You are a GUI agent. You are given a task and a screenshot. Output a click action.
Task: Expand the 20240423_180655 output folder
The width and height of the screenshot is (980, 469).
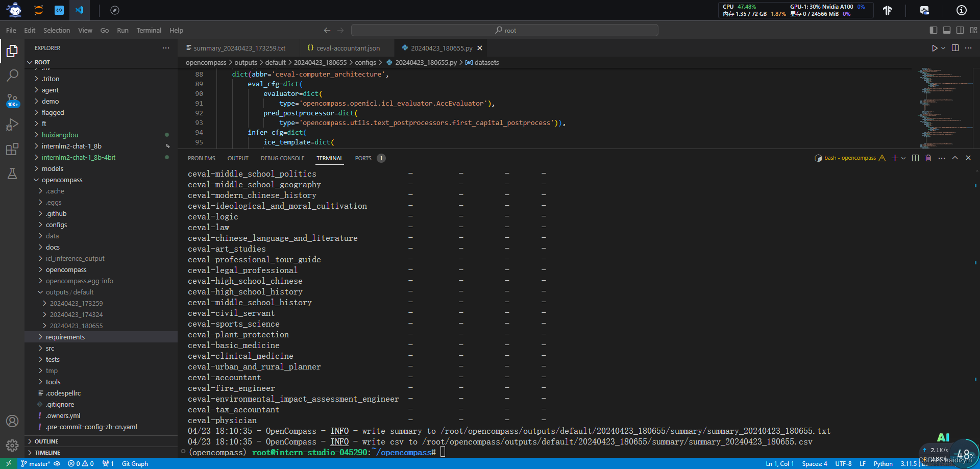pyautogui.click(x=76, y=326)
